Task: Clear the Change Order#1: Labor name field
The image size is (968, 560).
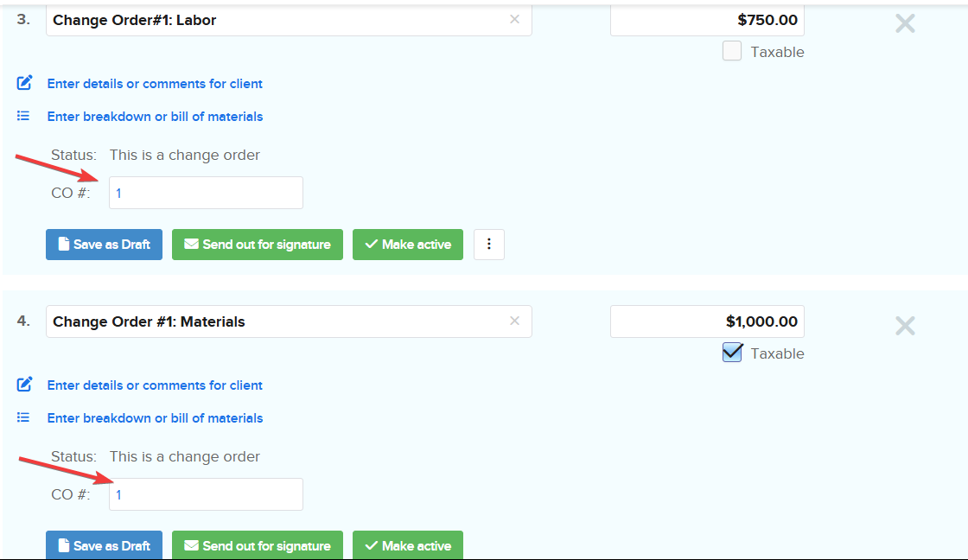Action: (514, 19)
